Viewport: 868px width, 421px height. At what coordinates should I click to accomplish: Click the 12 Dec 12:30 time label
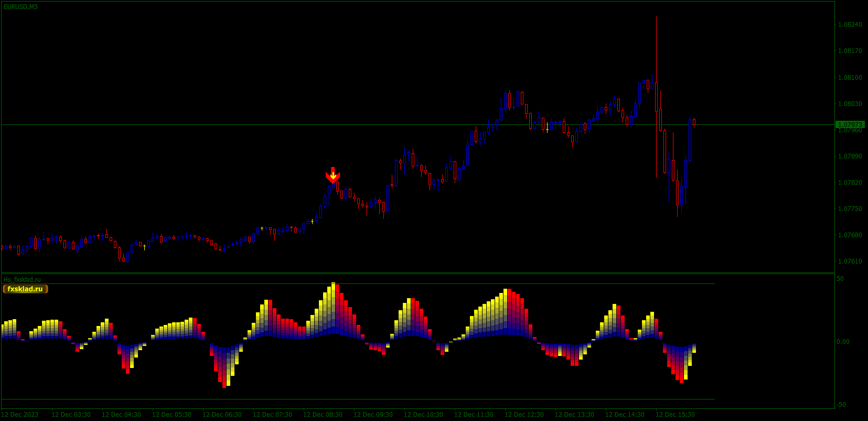coord(524,415)
